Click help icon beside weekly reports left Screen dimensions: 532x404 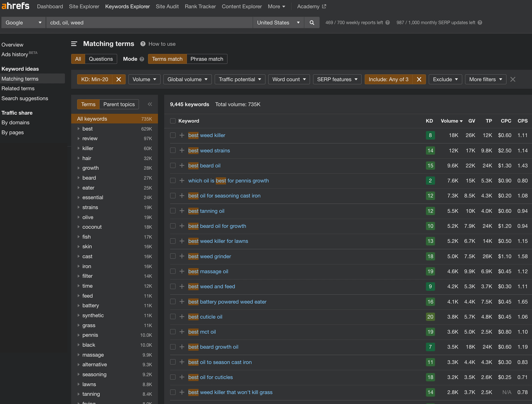[387, 23]
